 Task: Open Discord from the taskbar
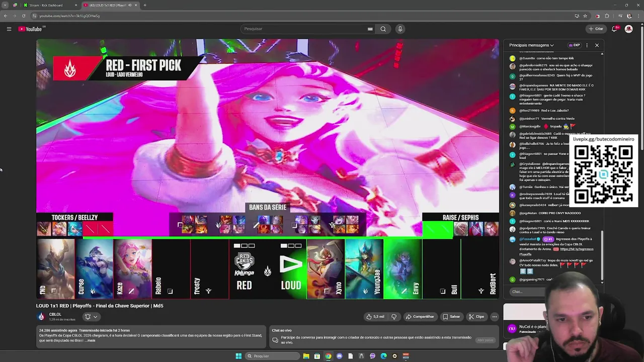[x=339, y=356]
